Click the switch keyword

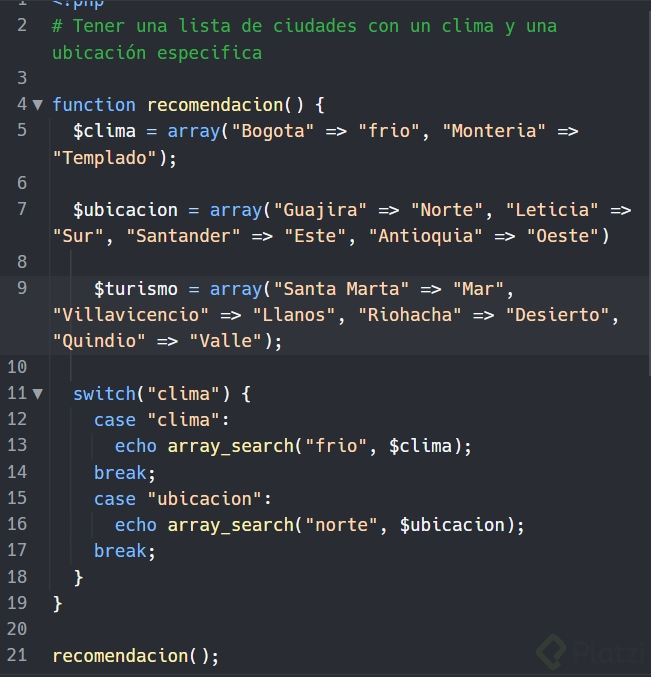pyautogui.click(x=104, y=393)
